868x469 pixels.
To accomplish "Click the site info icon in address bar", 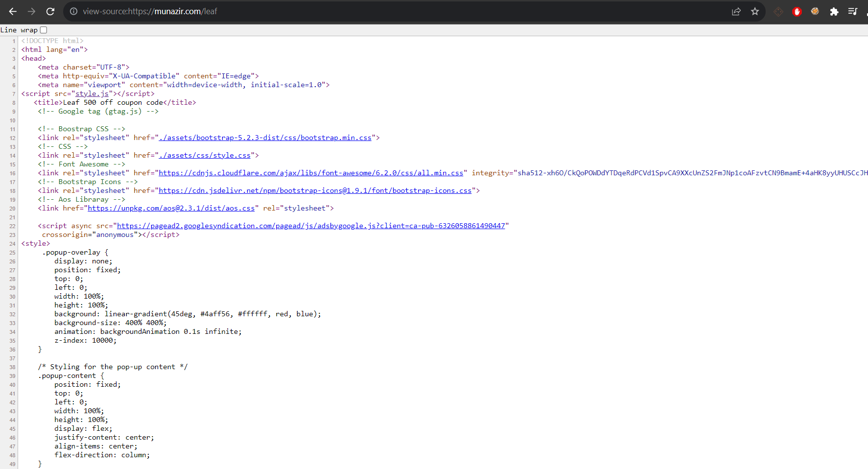I will tap(73, 11).
